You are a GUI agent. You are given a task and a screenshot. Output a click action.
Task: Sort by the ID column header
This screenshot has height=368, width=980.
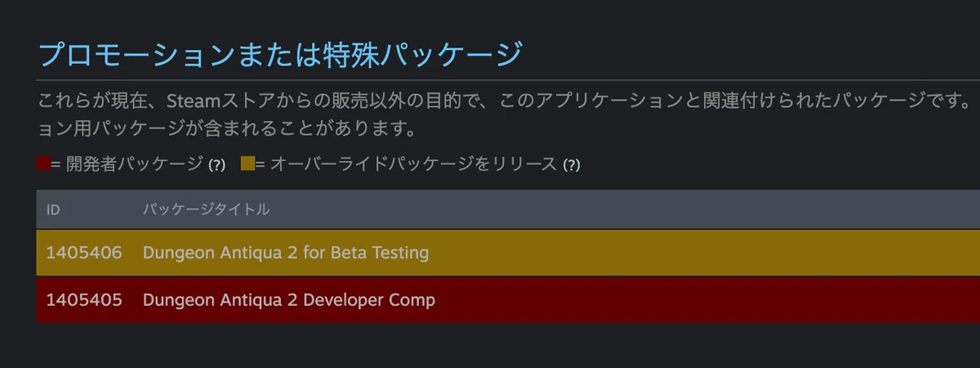coord(53,210)
